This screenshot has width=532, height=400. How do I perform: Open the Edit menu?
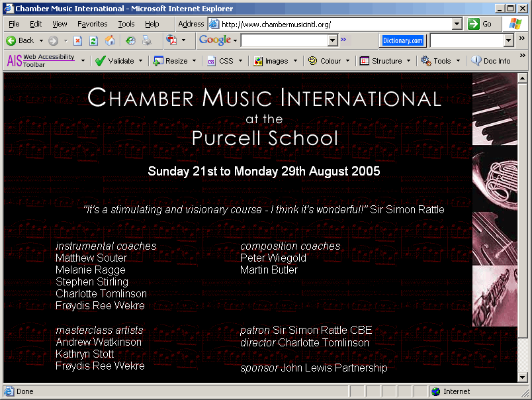coord(36,24)
